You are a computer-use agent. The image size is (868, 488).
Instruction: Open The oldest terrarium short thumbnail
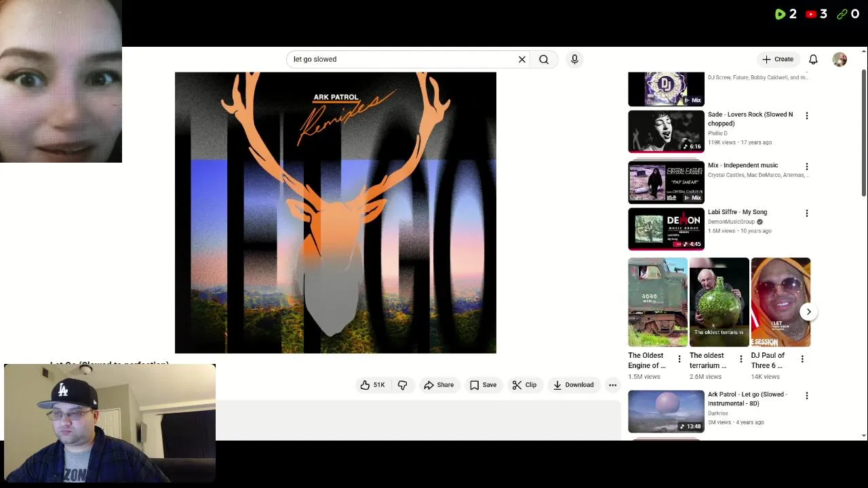[x=719, y=302]
